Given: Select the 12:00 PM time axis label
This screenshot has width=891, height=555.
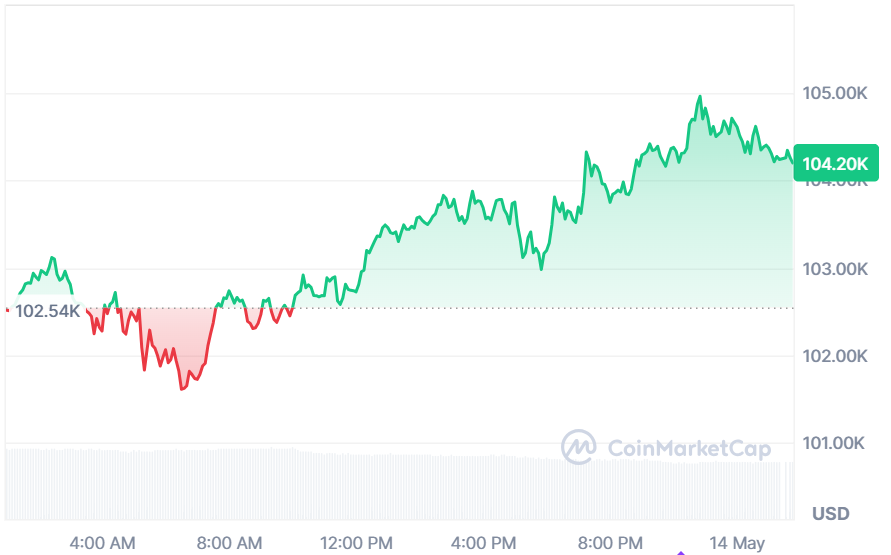Looking at the screenshot, I should click(x=357, y=543).
